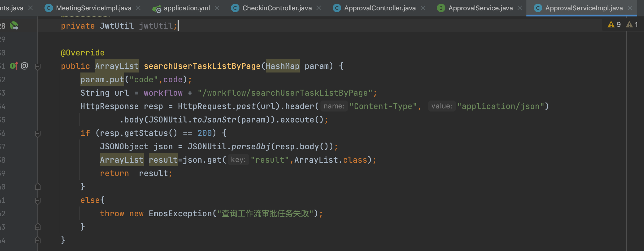Close the ApprovalService.java tab
Viewport: 644px width, 251px height.
pyautogui.click(x=520, y=8)
